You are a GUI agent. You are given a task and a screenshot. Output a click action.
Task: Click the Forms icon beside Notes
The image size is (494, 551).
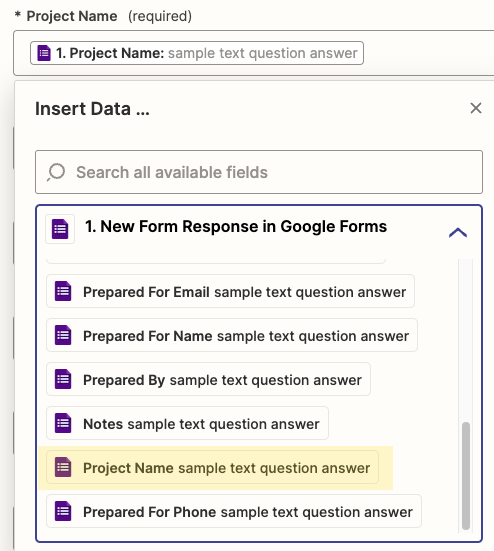(x=63, y=423)
